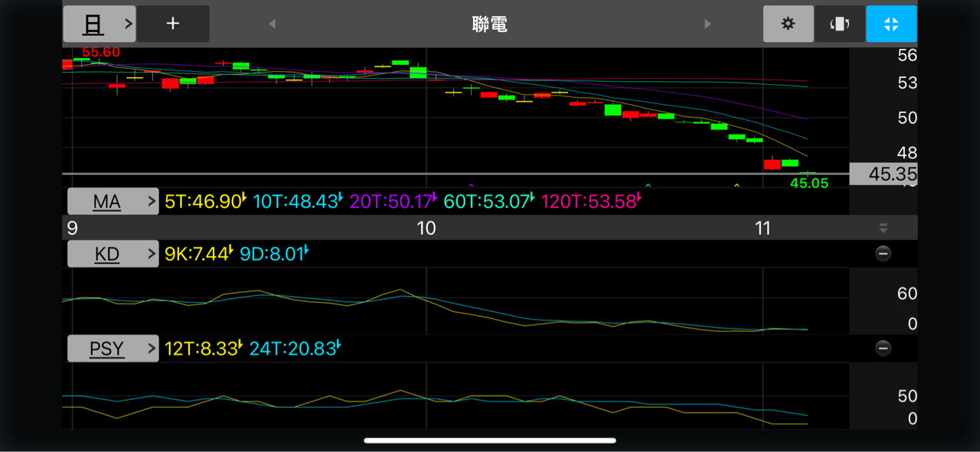Viewport: 980px width, 452px height.
Task: Remove the KD indicator panel with minus icon
Action: point(883,254)
